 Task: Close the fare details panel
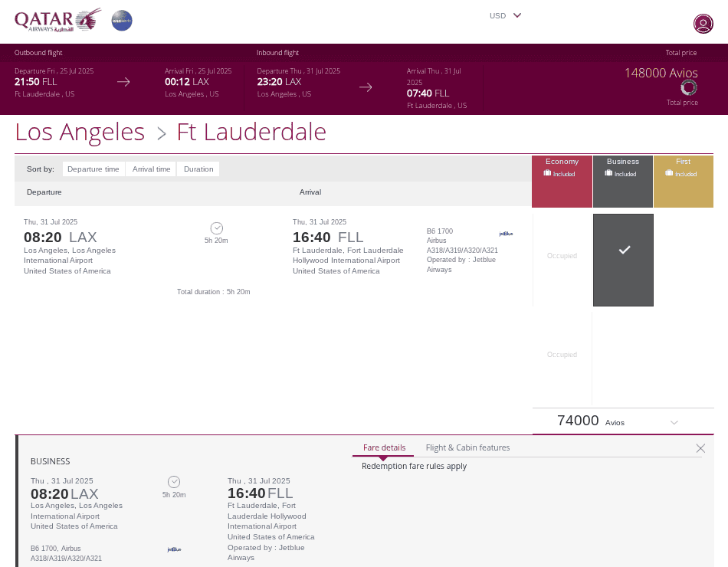pos(700,448)
